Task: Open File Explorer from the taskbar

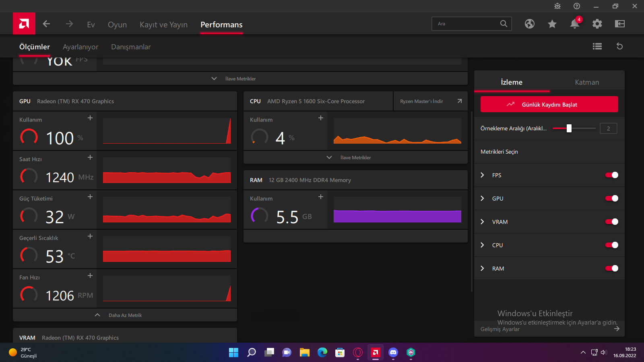Action: [305, 353]
